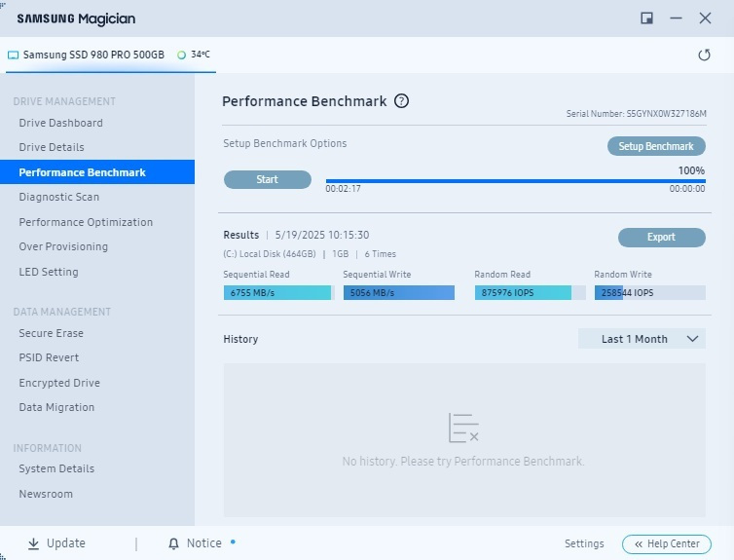Image resolution: width=734 pixels, height=560 pixels.
Task: Click the Samsung Magician logo
Action: (x=76, y=19)
